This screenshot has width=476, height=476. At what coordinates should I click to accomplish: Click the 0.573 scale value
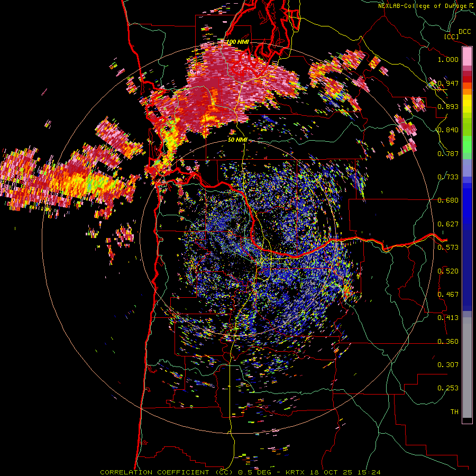pos(448,248)
